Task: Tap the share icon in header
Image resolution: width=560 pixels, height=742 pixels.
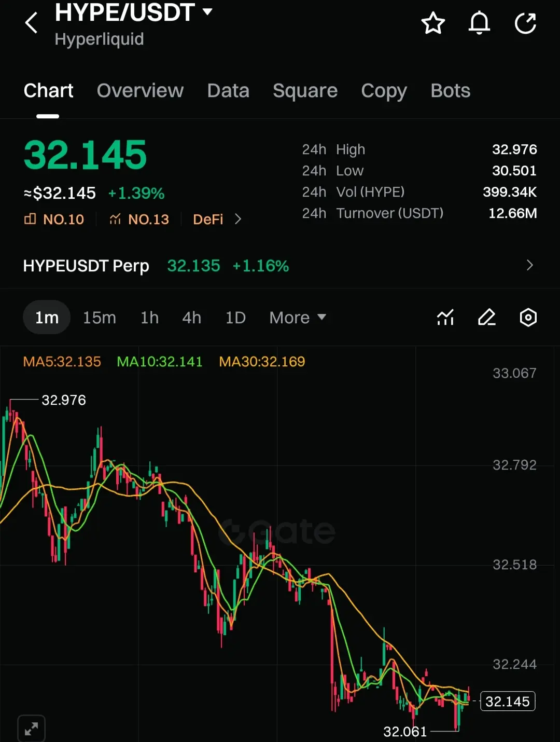Action: [525, 23]
